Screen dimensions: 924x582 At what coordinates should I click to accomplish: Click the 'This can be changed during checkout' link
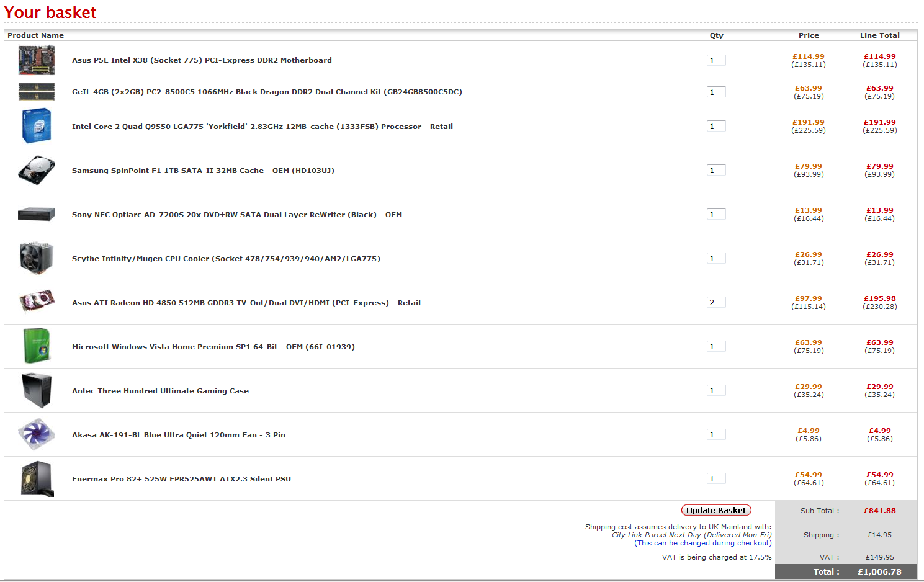702,543
